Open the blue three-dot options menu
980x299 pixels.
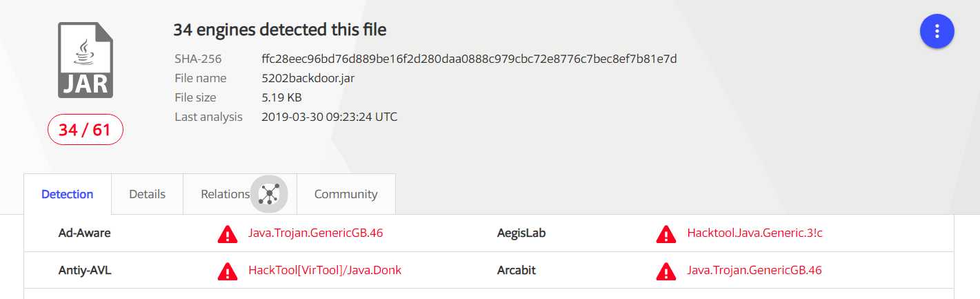point(937,31)
